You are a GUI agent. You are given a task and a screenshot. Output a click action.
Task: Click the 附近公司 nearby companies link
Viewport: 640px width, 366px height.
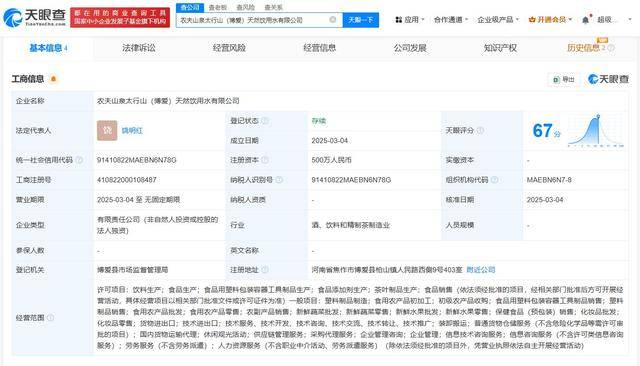(x=481, y=270)
